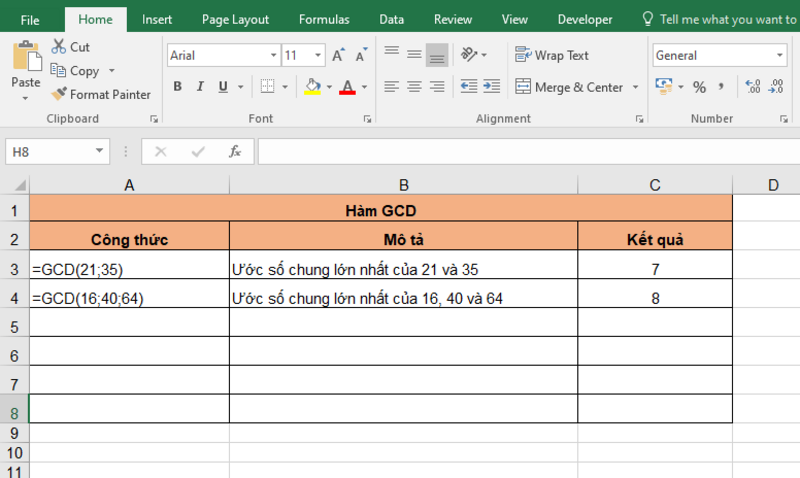Activate the Format Painter brush

[59, 94]
